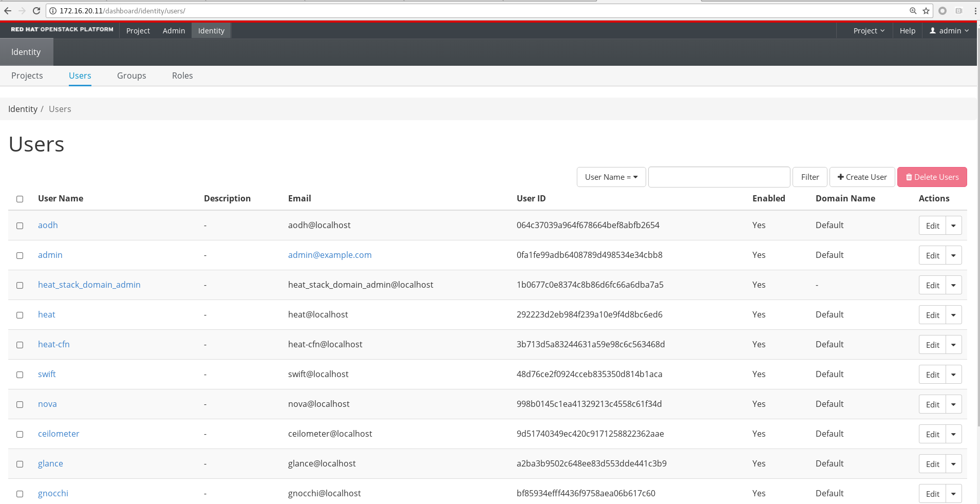Open the ceilometer user link
This screenshot has width=980, height=504.
coord(59,434)
